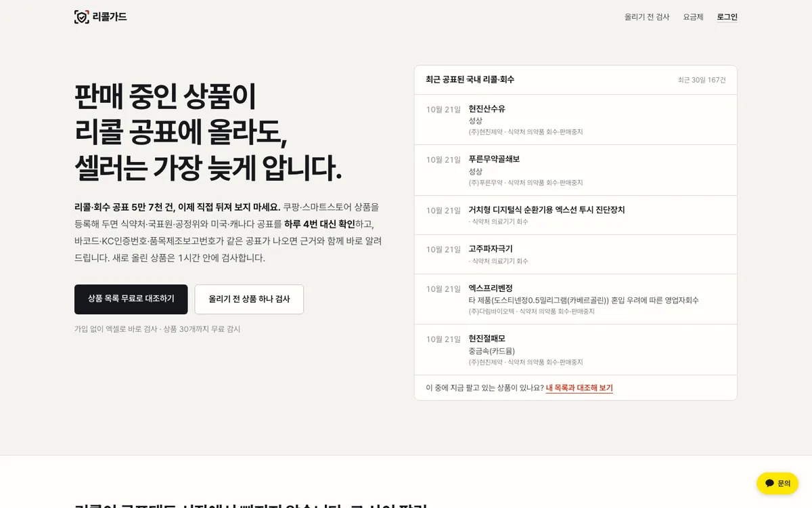The width and height of the screenshot is (812, 508).
Task: Select the 현진산수유 recall entry
Action: (575, 120)
